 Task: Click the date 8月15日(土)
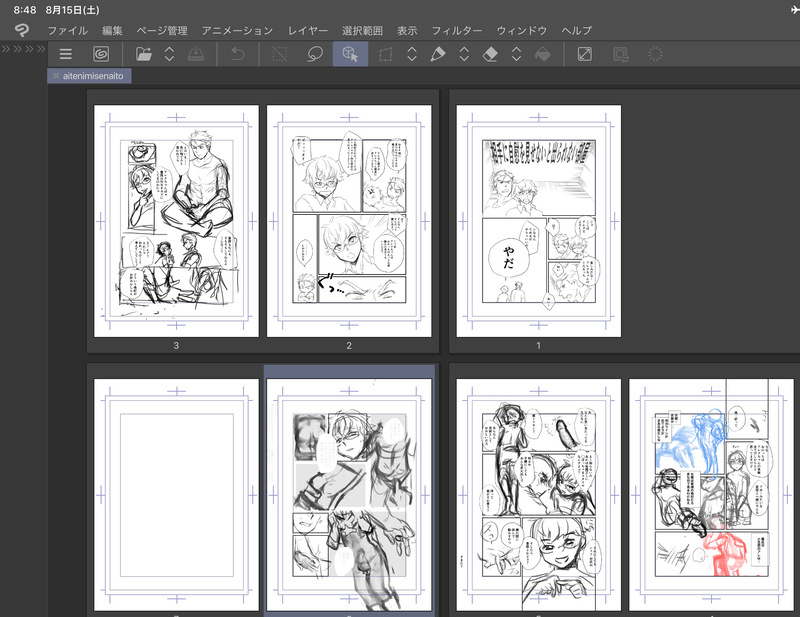click(x=72, y=10)
